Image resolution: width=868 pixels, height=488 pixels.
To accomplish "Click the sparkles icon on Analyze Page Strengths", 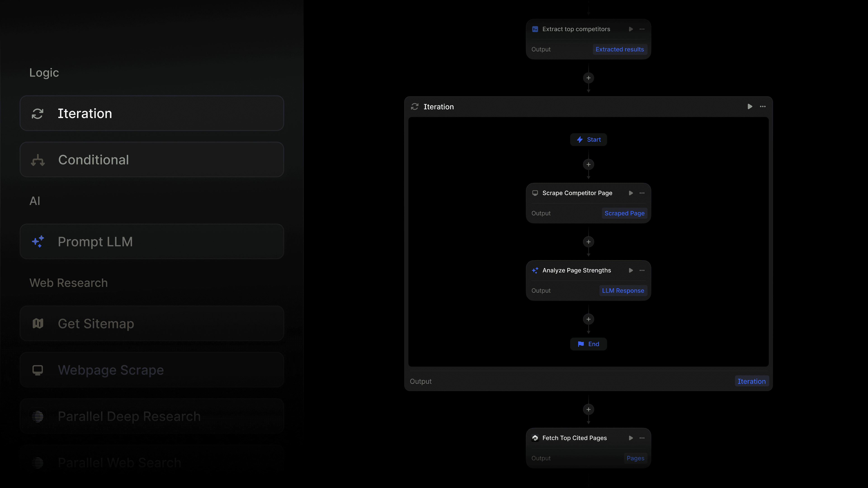I will (535, 270).
